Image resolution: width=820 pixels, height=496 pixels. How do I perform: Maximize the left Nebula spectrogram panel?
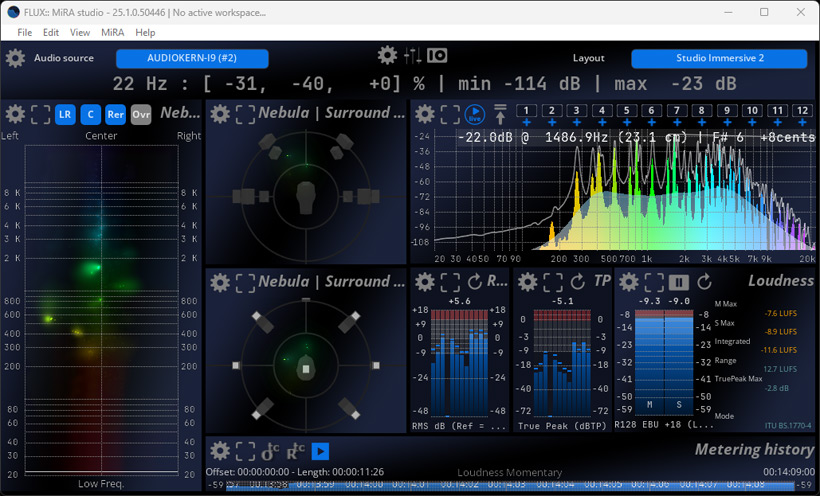point(41,115)
